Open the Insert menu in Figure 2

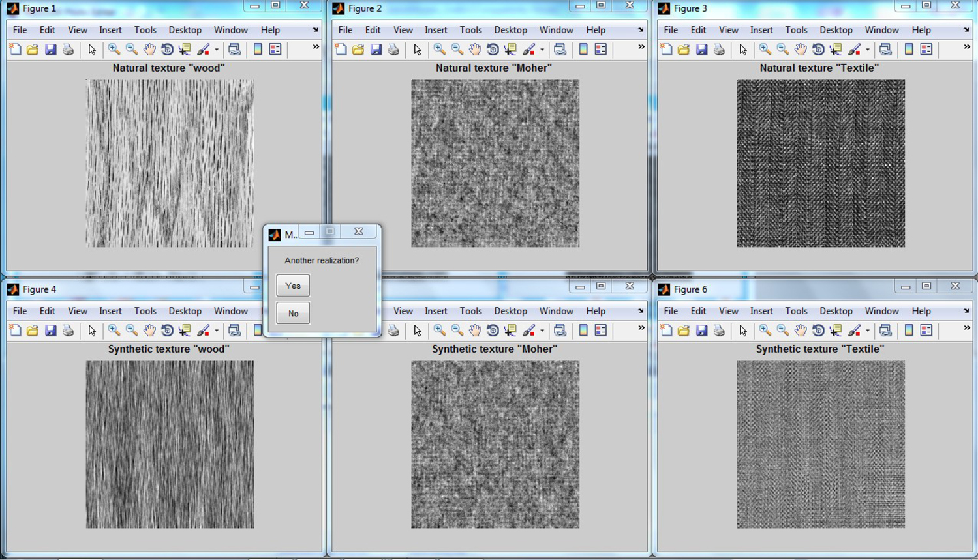click(x=436, y=30)
